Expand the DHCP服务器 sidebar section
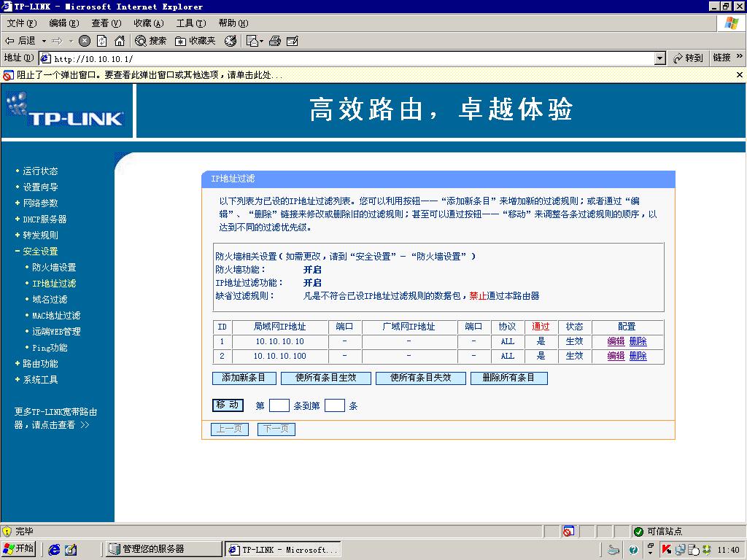This screenshot has width=747, height=560. point(44,219)
